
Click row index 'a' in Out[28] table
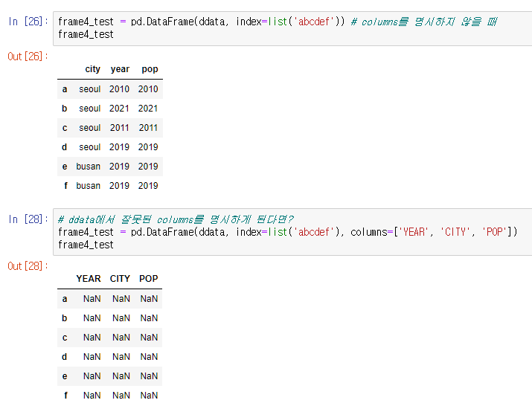pos(65,299)
